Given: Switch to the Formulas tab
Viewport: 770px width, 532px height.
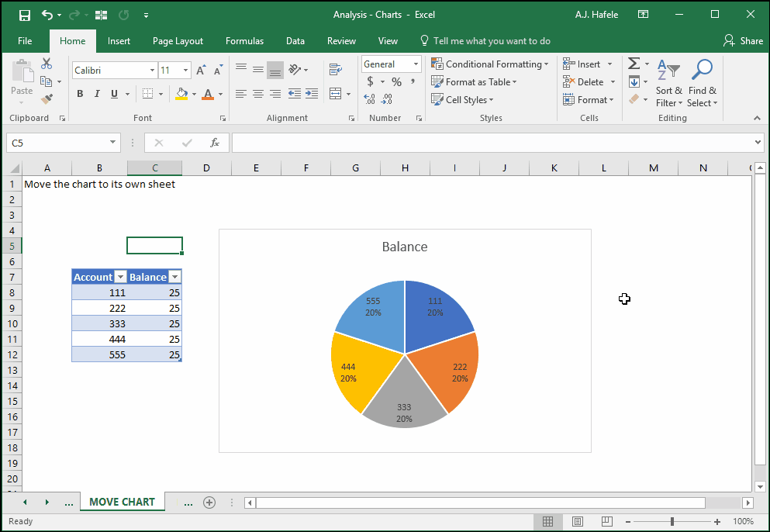Looking at the screenshot, I should click(244, 41).
